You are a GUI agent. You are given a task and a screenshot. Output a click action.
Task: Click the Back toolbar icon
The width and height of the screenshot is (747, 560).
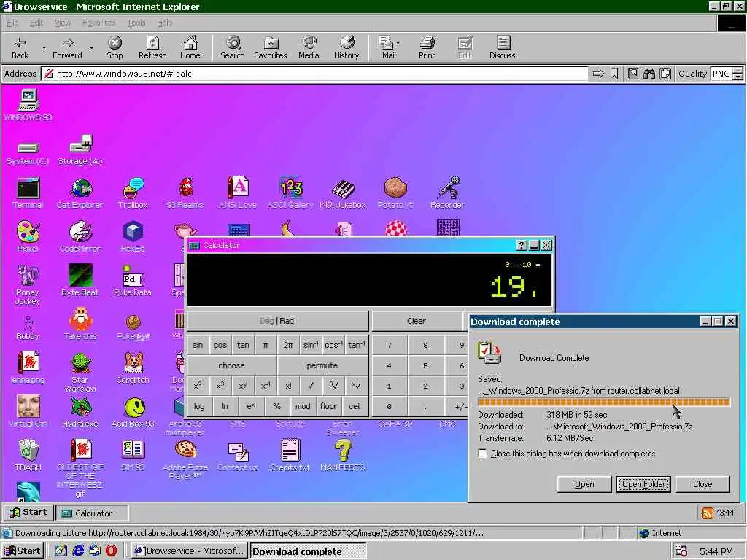point(20,47)
